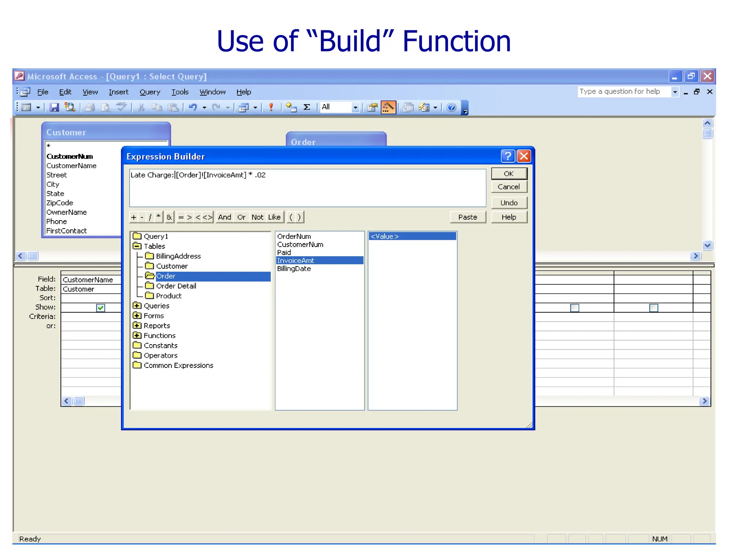
Task: Expand the Queries tree node
Action: point(137,306)
